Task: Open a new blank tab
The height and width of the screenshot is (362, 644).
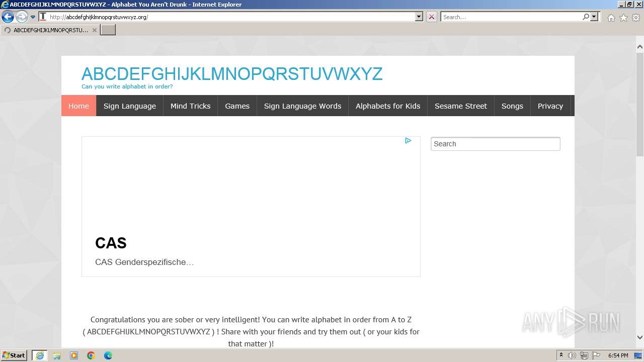Action: tap(108, 30)
